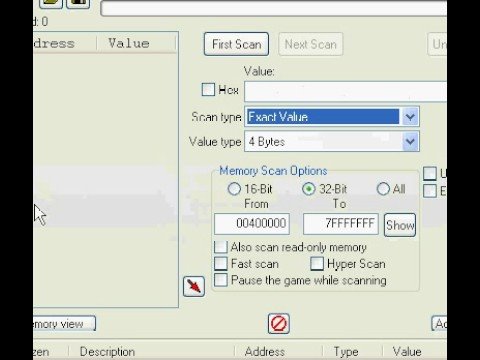The height and width of the screenshot is (360, 480).
Task: Enable Pause the game while scanning
Action: point(221,280)
